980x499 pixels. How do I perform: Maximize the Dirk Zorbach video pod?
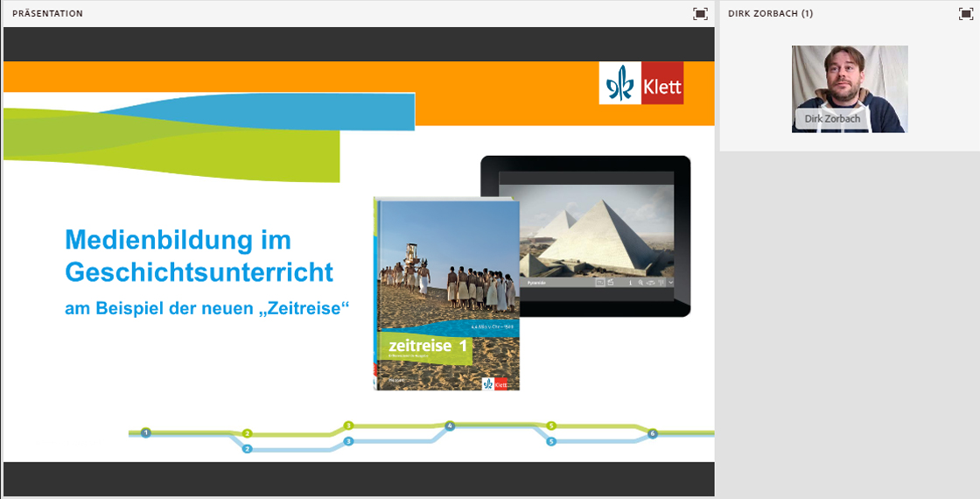coord(966,14)
